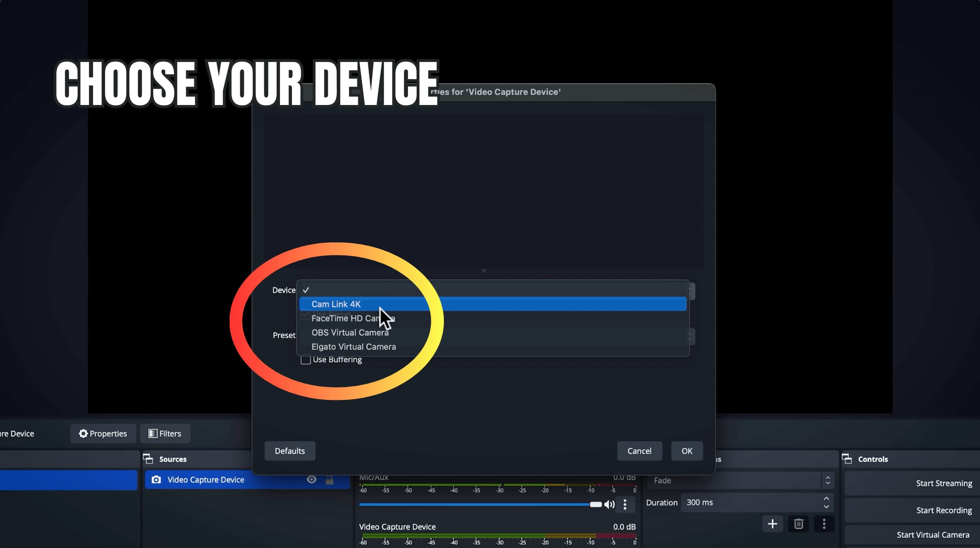Click Defaults button in properties dialog
This screenshot has width=980, height=548.
[x=290, y=451]
